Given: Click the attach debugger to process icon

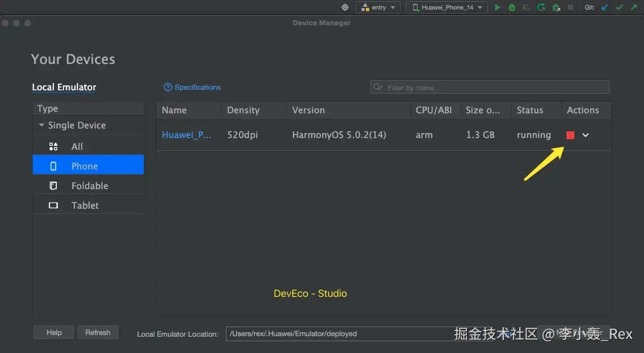Looking at the screenshot, I should pyautogui.click(x=556, y=7).
